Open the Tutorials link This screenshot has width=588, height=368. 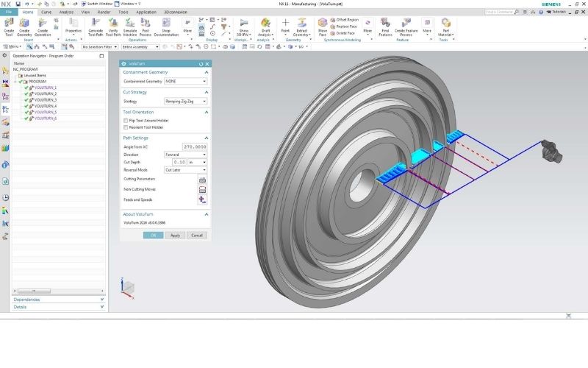[x=556, y=12]
